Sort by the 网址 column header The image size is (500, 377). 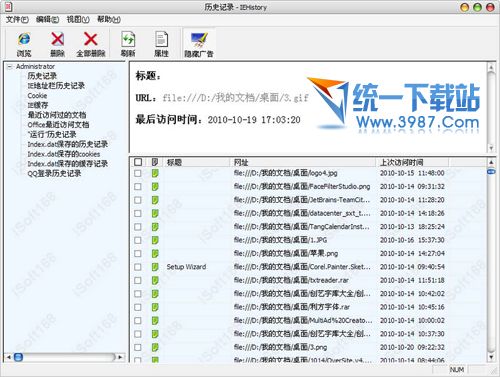(x=302, y=162)
